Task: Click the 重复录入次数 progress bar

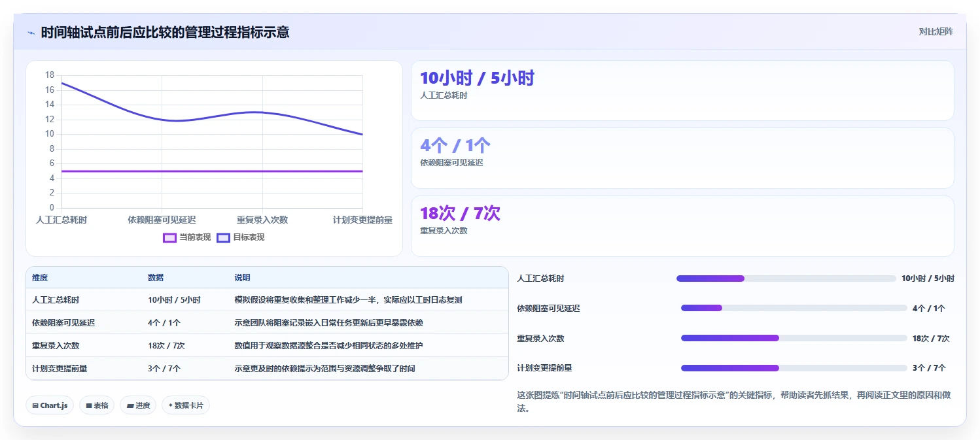Action: coord(794,338)
